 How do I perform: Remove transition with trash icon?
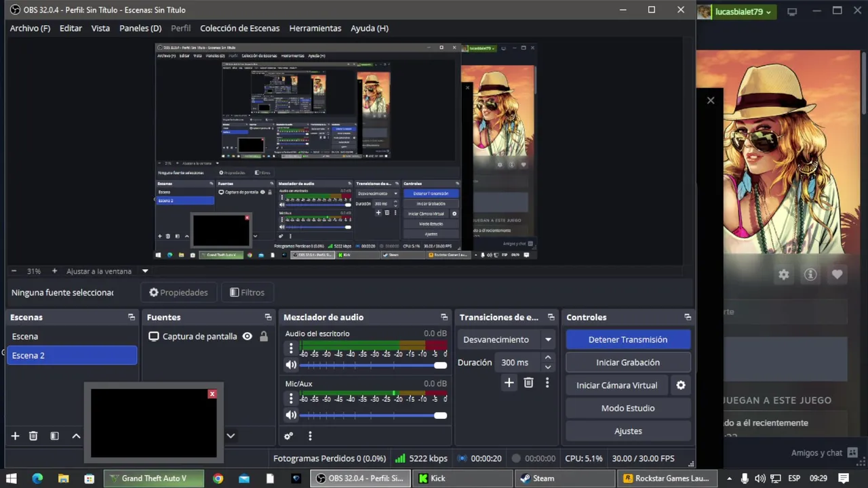click(x=528, y=383)
